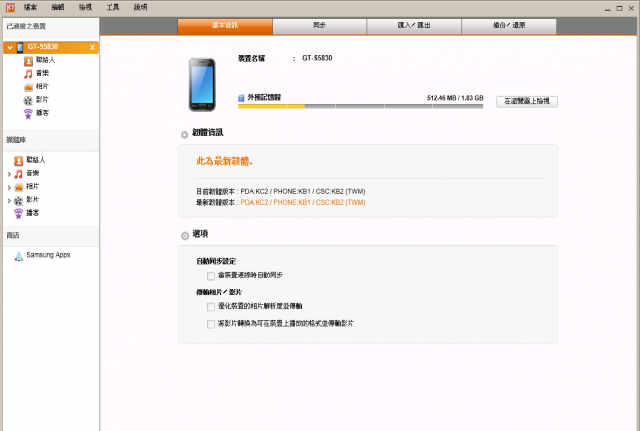Maximize the Kies window
This screenshot has width=640, height=431.
click(619, 8)
